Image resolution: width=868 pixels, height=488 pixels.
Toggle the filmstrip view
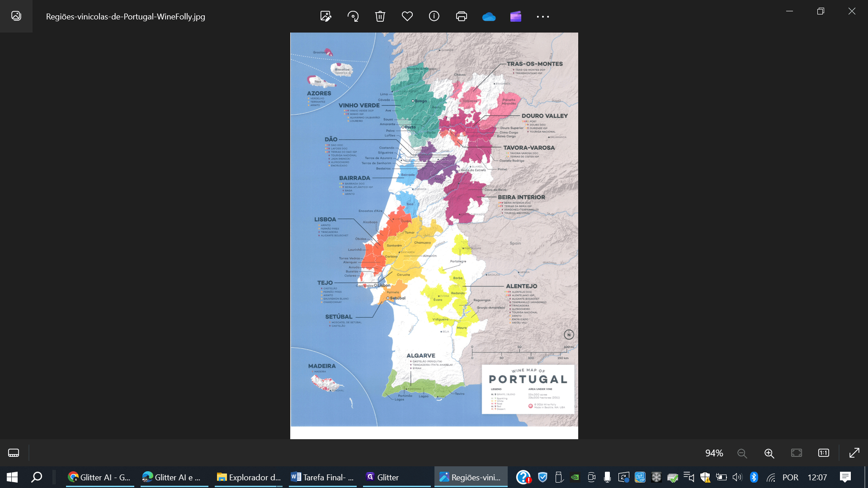14,453
